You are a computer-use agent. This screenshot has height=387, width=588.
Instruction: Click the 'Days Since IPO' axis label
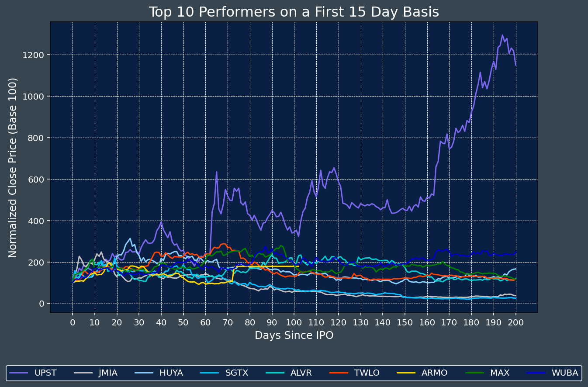tap(294, 335)
